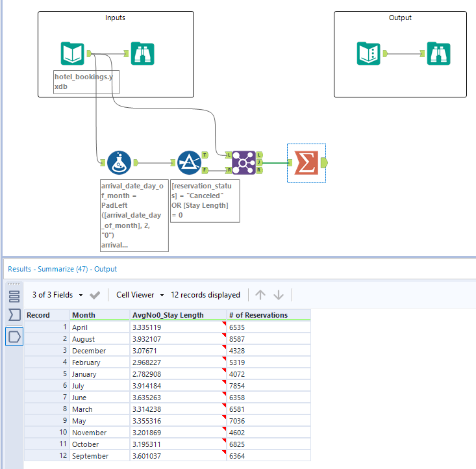
Task: Click the Filter tool's F output anchor
Action: point(205,170)
